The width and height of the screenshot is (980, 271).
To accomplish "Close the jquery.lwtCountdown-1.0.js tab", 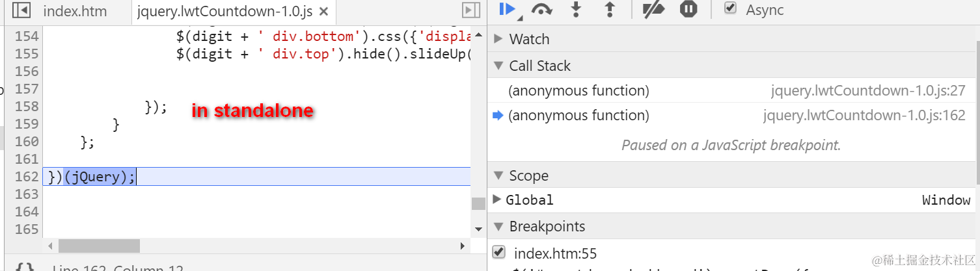I will coord(324,11).
